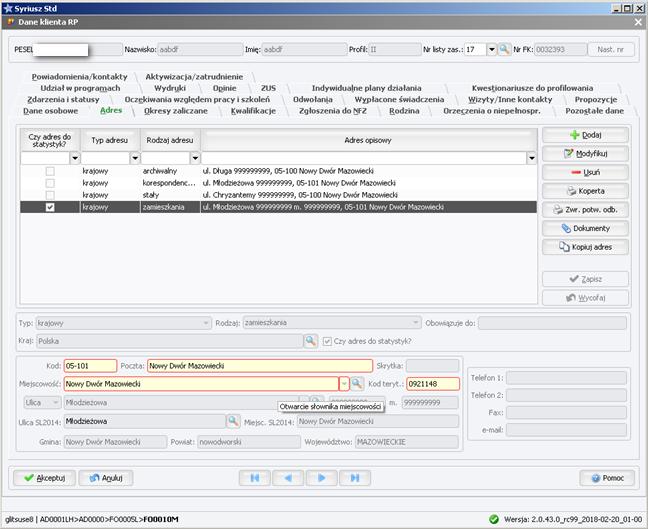Click Modyfikuj button

tap(585, 153)
